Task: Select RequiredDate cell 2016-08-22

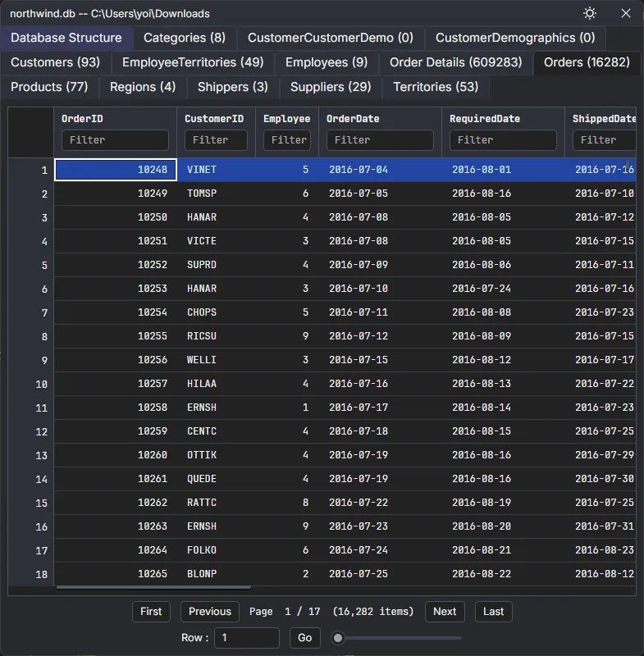Action: pos(503,573)
